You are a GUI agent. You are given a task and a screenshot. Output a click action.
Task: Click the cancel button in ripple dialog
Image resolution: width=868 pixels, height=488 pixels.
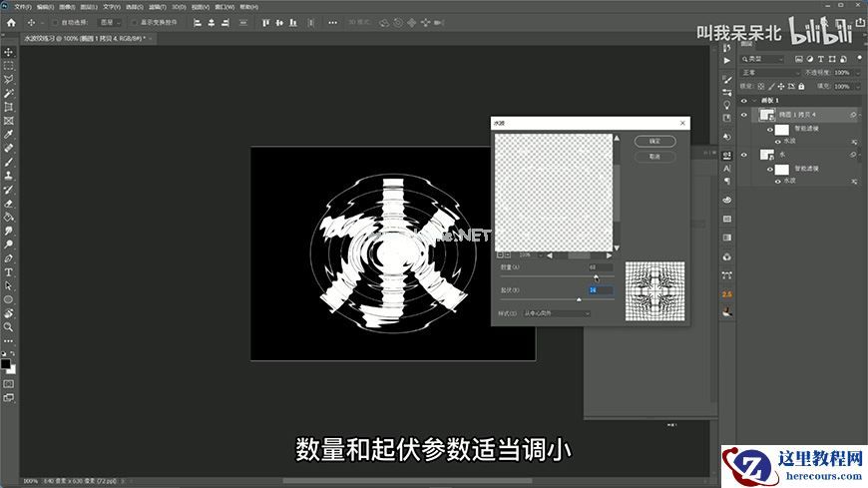654,157
